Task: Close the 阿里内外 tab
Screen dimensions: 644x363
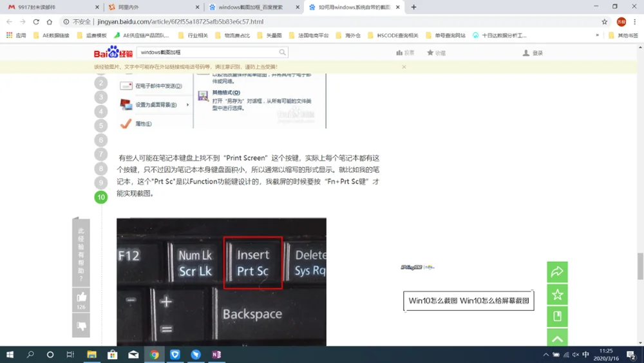Action: [x=197, y=7]
